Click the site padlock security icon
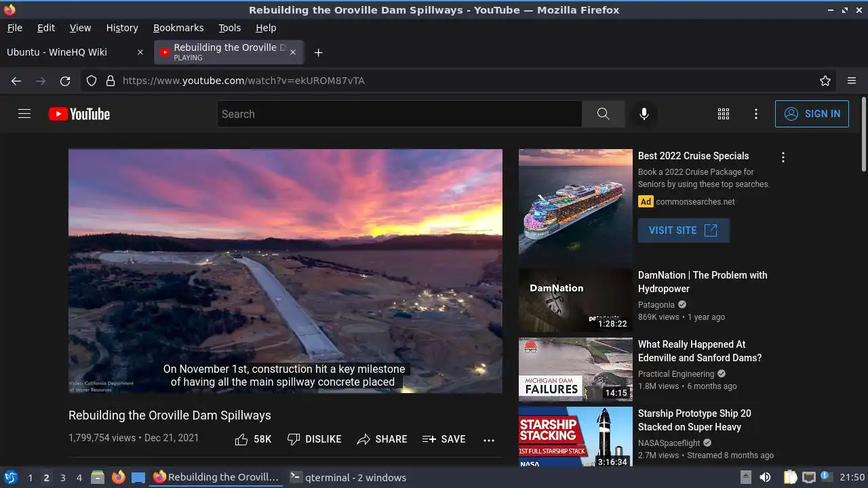Screen dimensions: 868x488 coord(111,81)
